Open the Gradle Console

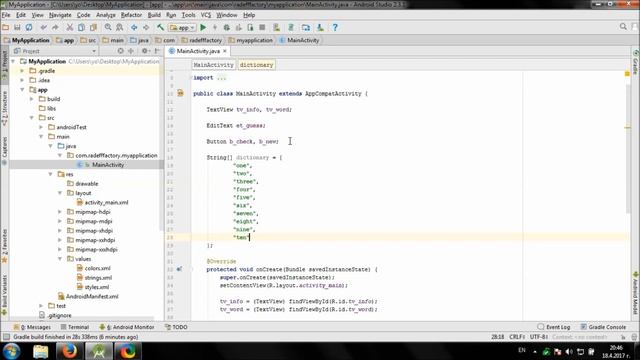tap(603, 327)
